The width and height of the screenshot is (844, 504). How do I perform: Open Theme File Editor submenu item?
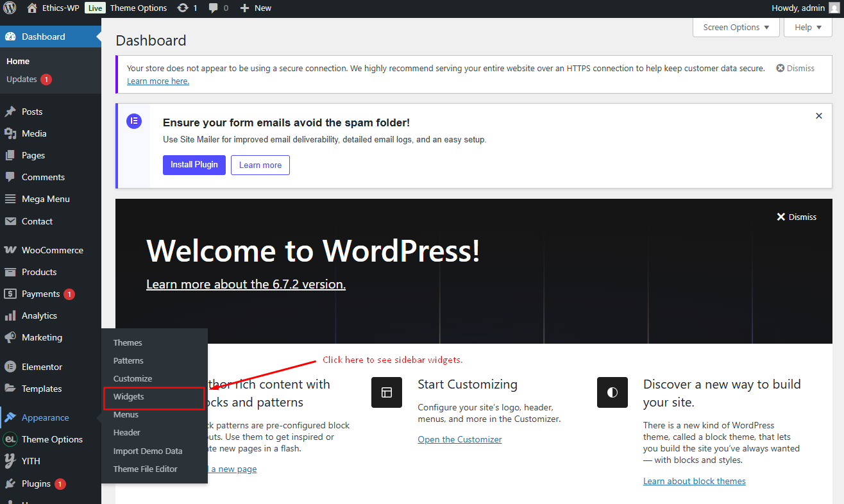146,469
